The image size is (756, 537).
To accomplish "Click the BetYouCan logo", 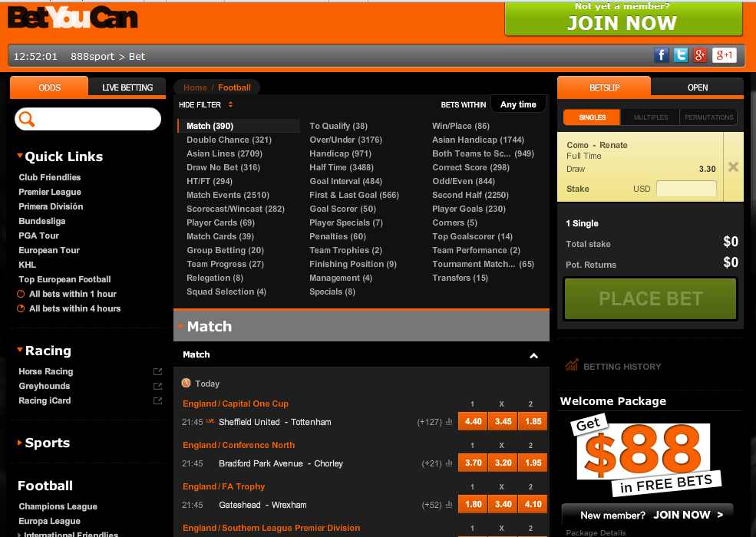I will pos(73,18).
